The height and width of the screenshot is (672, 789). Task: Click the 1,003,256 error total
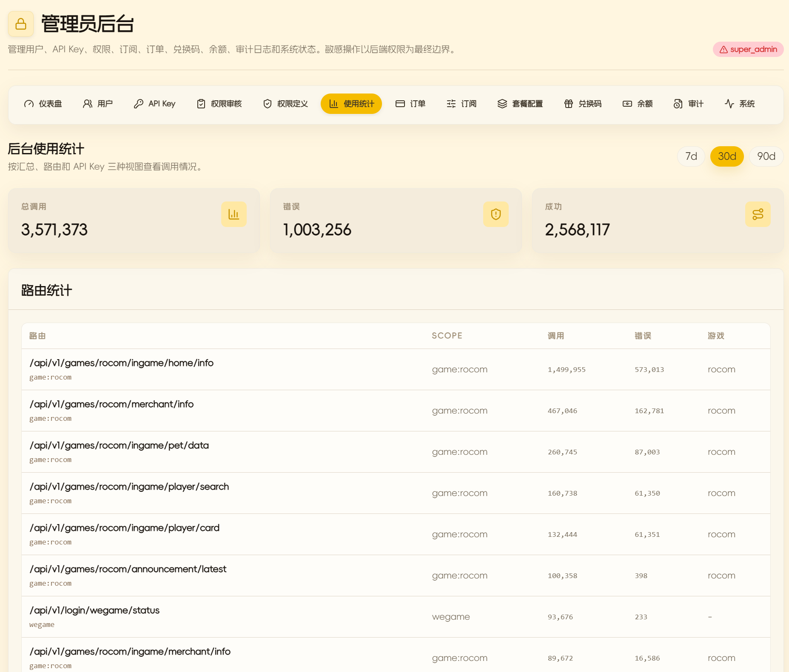click(x=317, y=230)
